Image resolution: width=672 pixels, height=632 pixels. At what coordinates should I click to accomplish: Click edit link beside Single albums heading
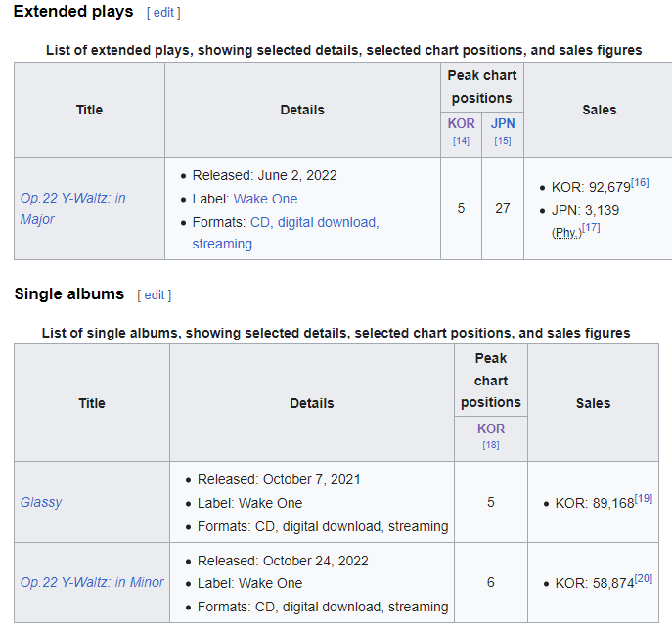tap(155, 294)
